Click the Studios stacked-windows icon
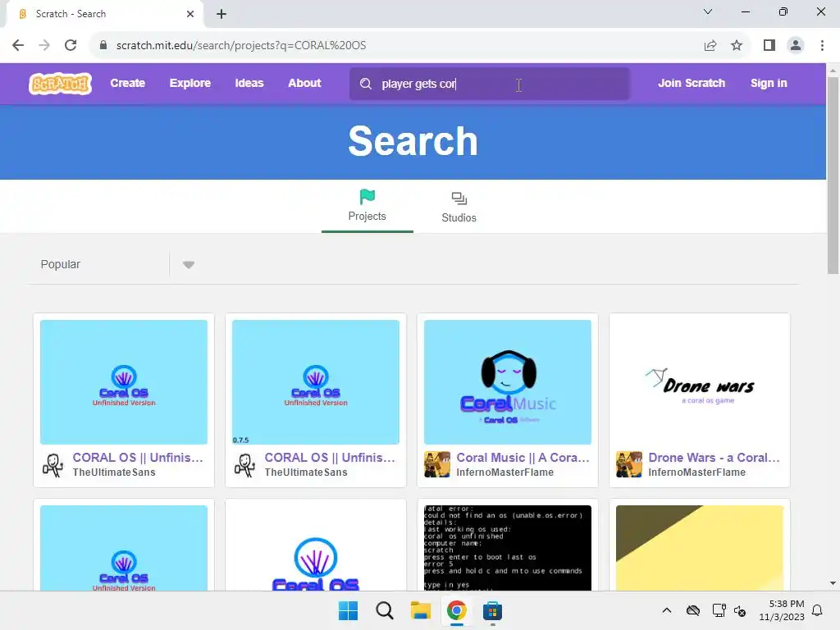 (x=459, y=199)
